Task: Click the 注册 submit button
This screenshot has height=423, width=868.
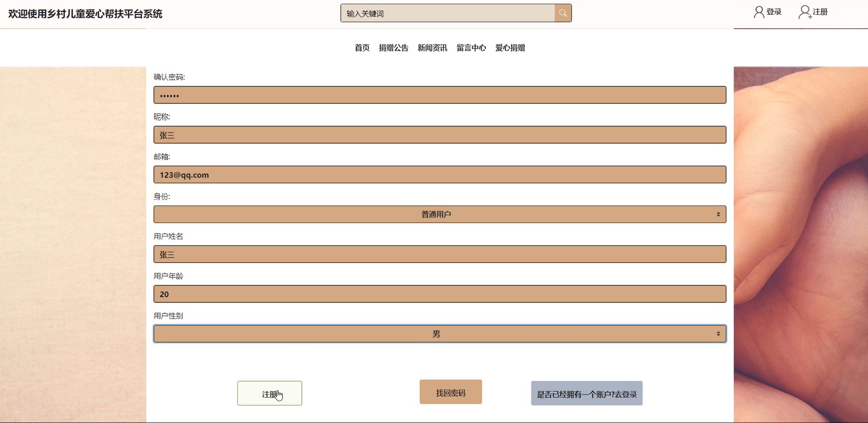Action: tap(270, 393)
